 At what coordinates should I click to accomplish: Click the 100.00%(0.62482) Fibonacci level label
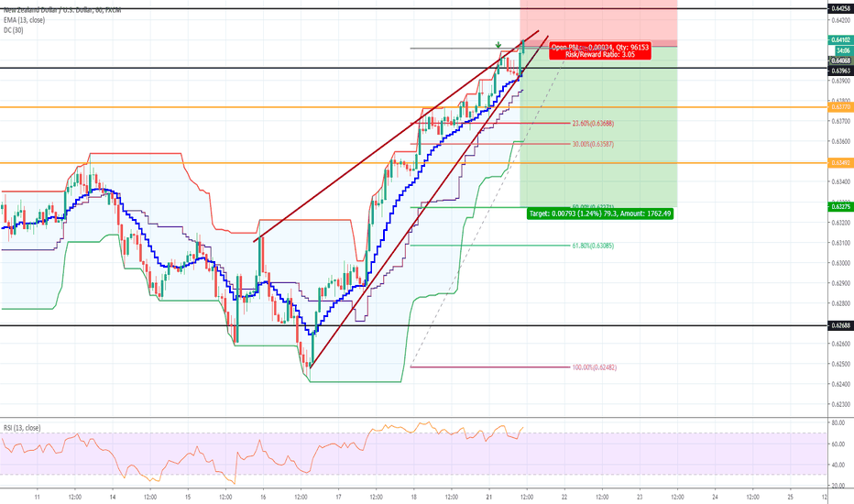(x=594, y=367)
